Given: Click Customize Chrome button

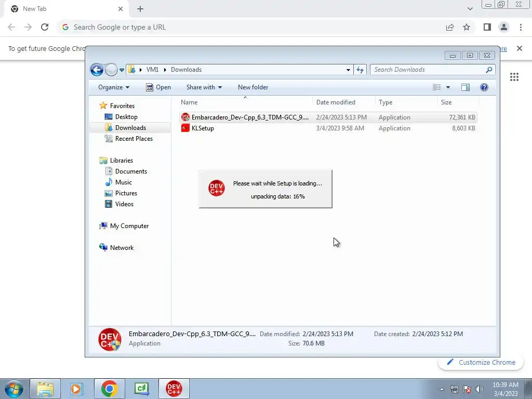Looking at the screenshot, I should 481,362.
